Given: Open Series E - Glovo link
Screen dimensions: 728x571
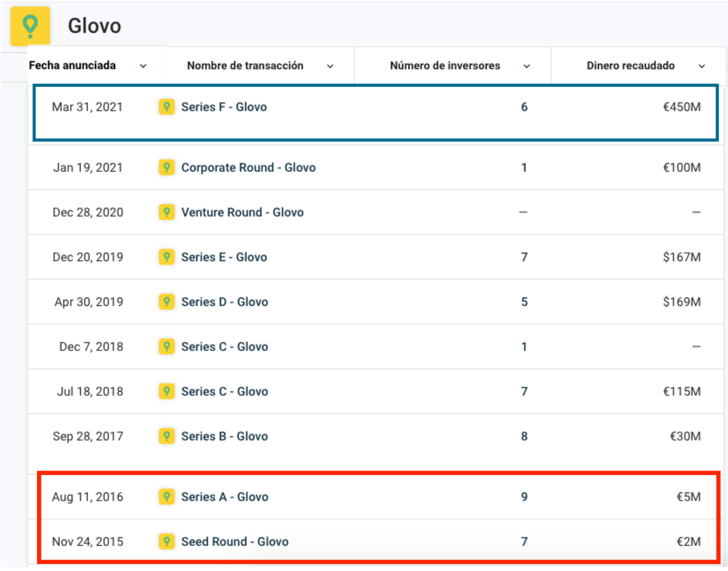Looking at the screenshot, I should point(224,257).
